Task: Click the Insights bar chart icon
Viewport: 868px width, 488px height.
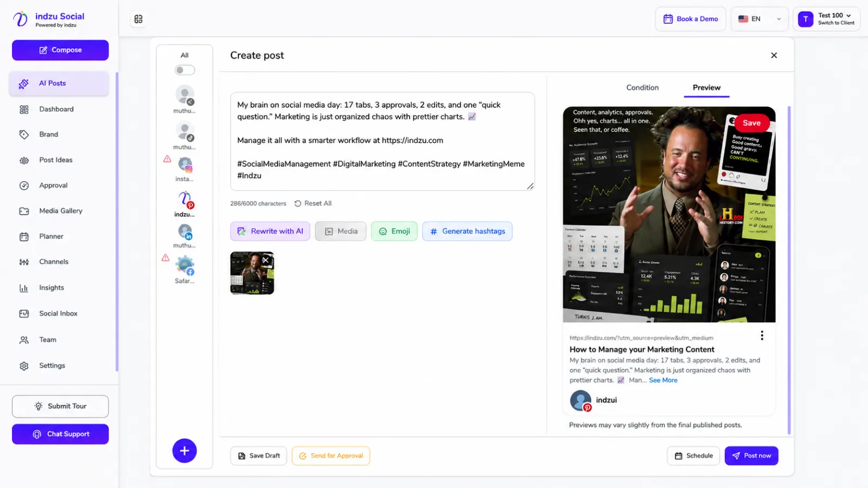Action: (x=24, y=288)
